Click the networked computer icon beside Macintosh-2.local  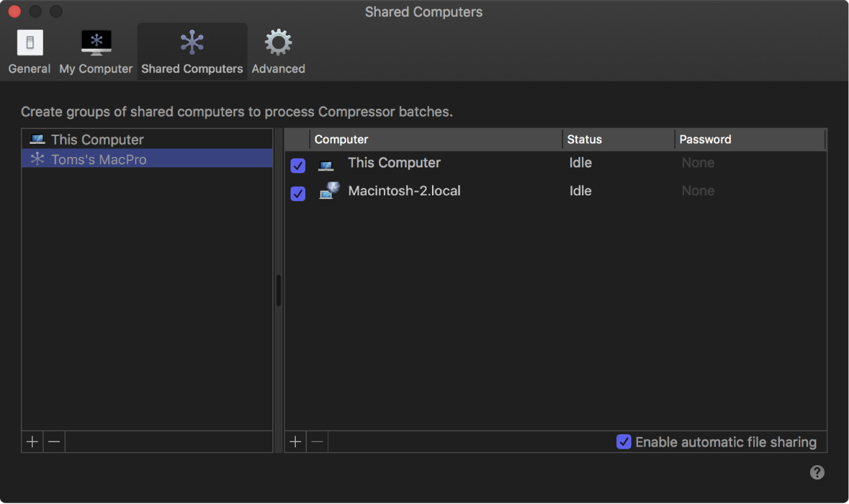(x=329, y=190)
